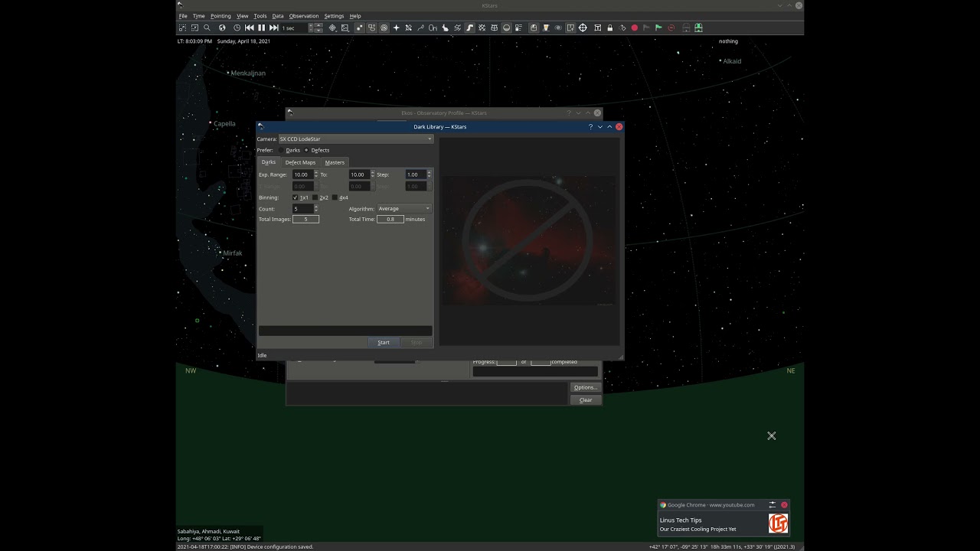Screen dimensions: 980x551
Task: Click the red record circle icon
Action: [x=634, y=28]
